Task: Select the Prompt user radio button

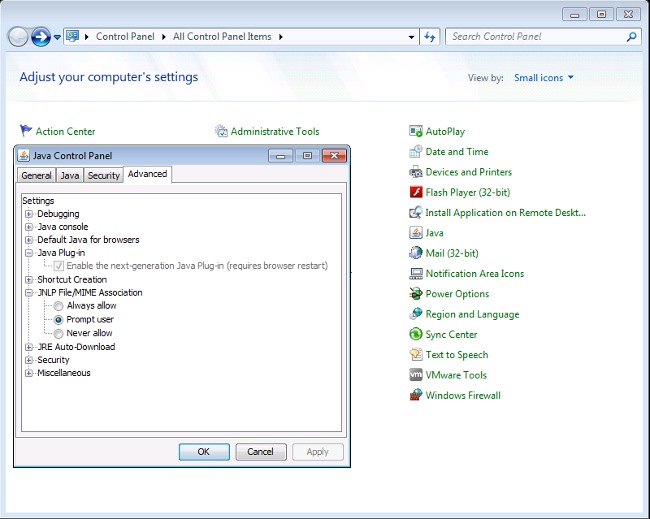Action: tap(58, 320)
